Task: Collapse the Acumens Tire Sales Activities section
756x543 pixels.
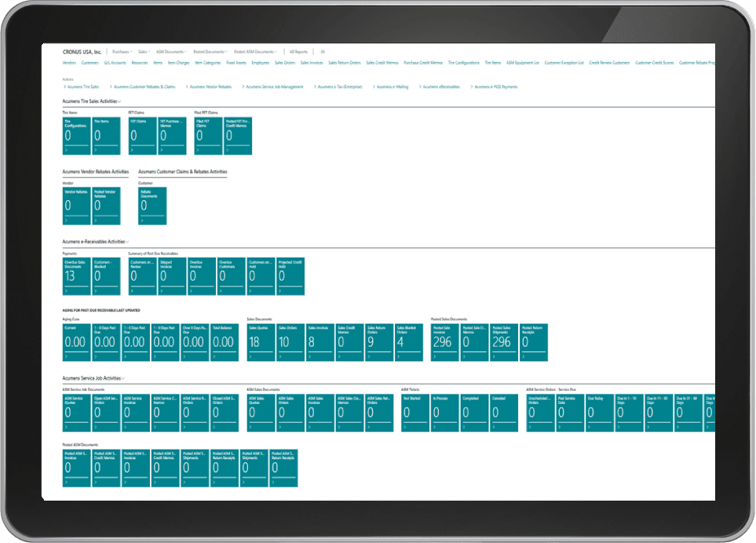Action: pos(92,102)
